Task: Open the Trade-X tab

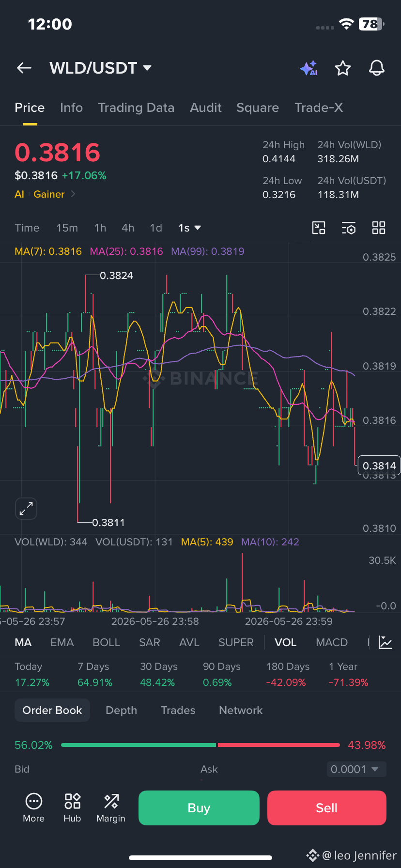Action: [319, 108]
